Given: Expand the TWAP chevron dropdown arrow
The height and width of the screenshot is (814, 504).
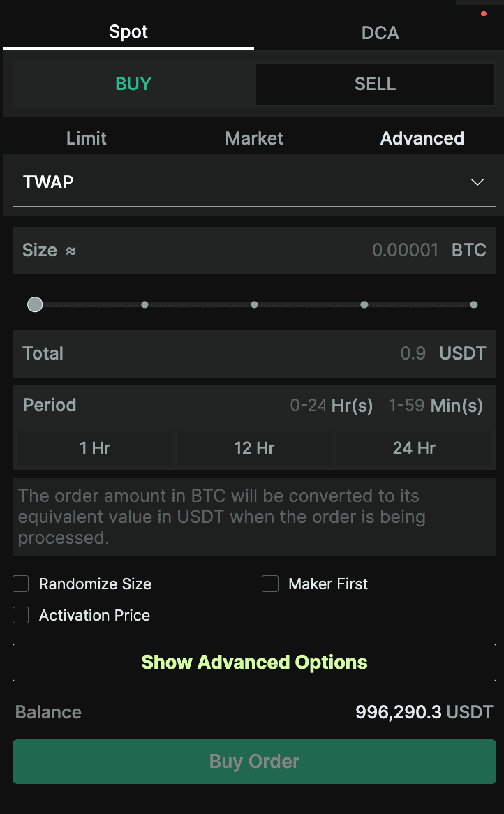Looking at the screenshot, I should pyautogui.click(x=477, y=182).
